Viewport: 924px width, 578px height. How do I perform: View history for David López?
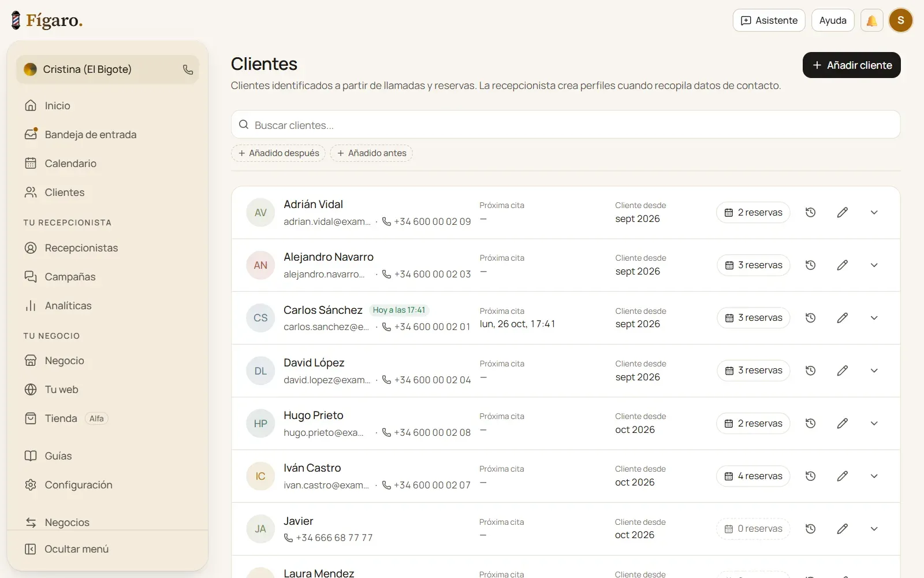(x=810, y=370)
